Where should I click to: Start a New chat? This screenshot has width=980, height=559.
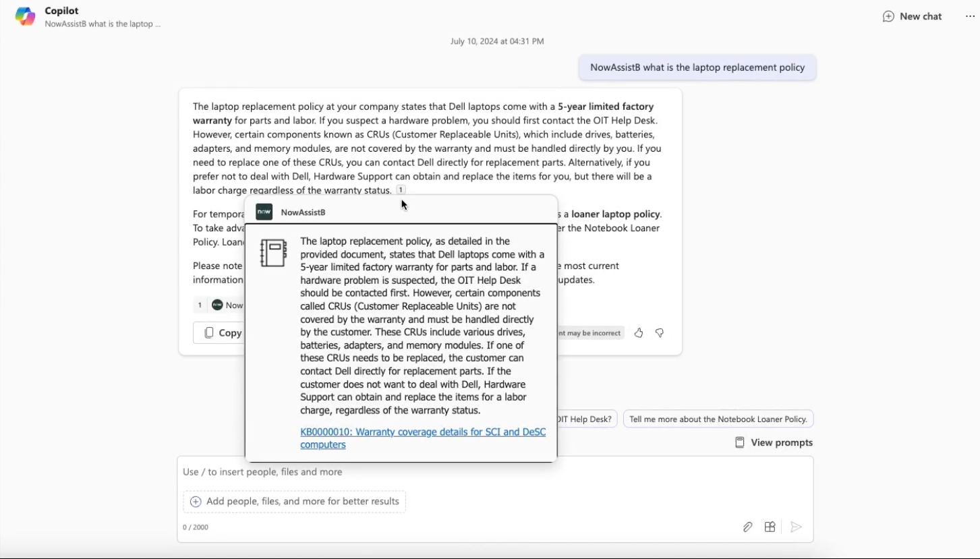[912, 16]
